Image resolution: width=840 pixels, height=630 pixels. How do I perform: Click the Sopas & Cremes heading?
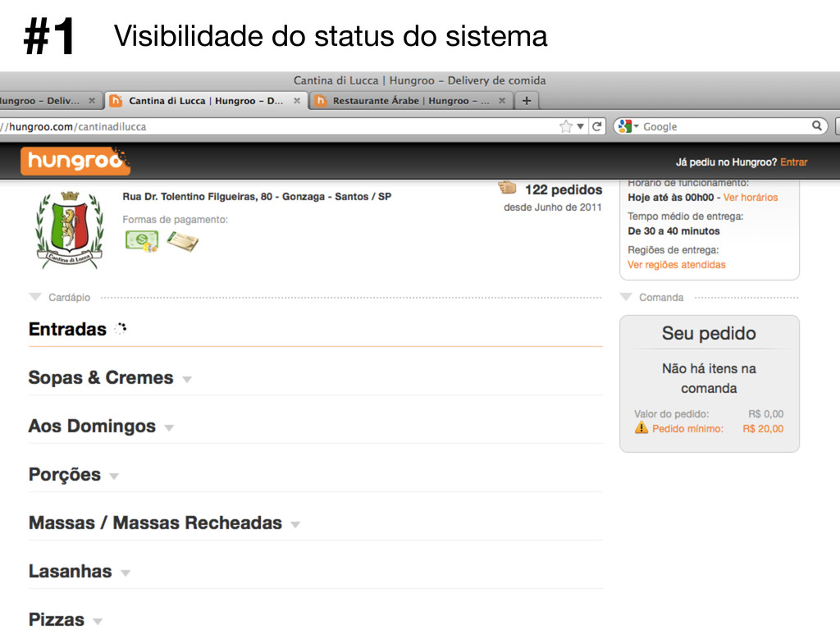101,377
